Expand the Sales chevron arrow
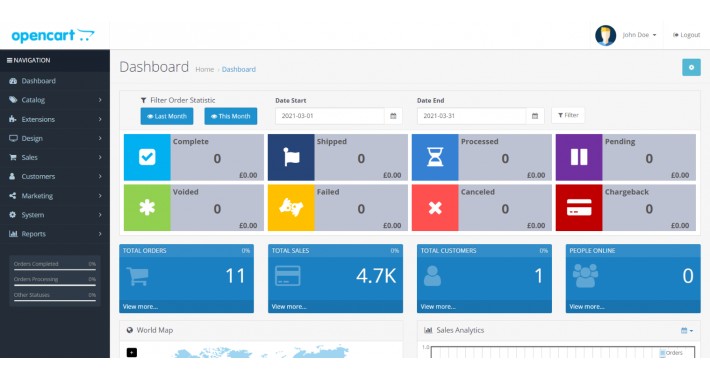Image resolution: width=710 pixels, height=380 pixels. pyautogui.click(x=100, y=157)
